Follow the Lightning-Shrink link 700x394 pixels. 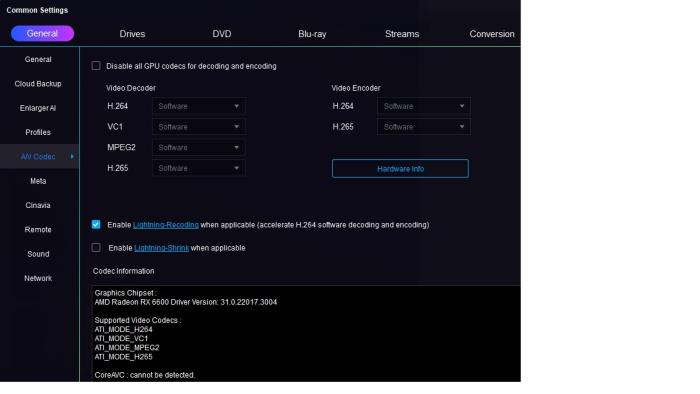click(x=162, y=248)
